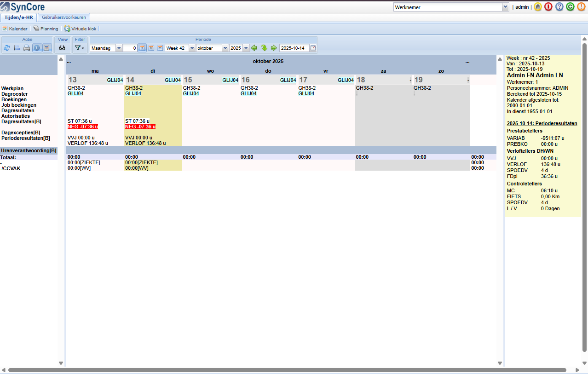Click the 2025-10-14 date input field
Viewport: 588px width, 374px height.
pos(294,48)
